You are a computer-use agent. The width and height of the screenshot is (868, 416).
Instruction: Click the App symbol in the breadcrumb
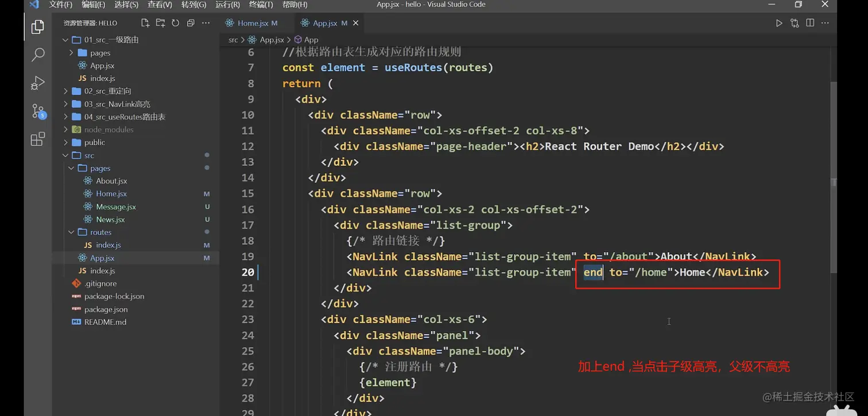[x=311, y=40]
